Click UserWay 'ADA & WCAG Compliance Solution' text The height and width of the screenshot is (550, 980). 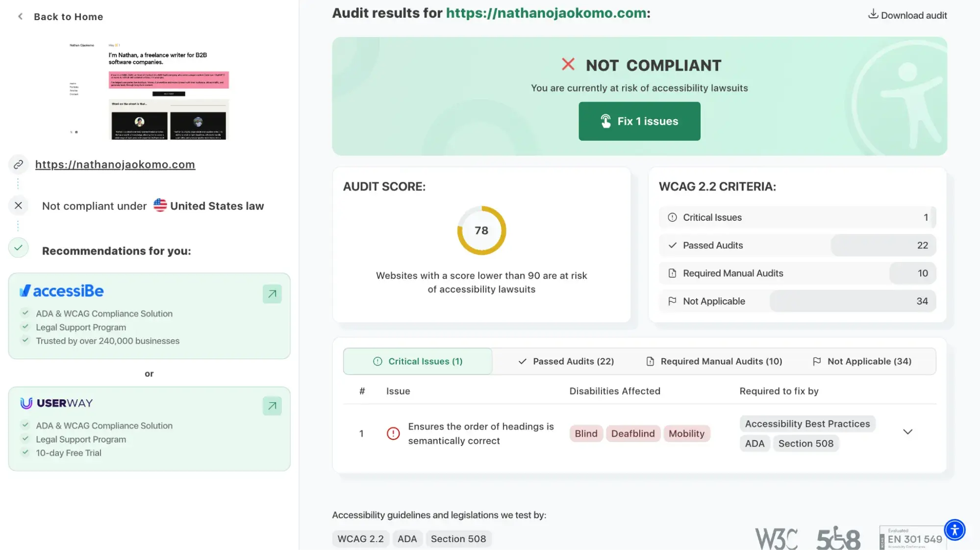(x=104, y=426)
